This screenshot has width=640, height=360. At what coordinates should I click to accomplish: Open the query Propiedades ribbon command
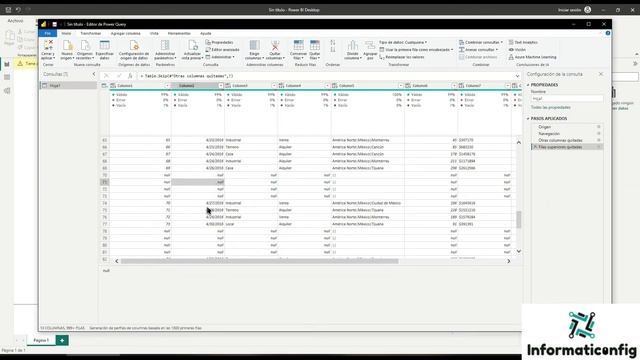pos(220,42)
